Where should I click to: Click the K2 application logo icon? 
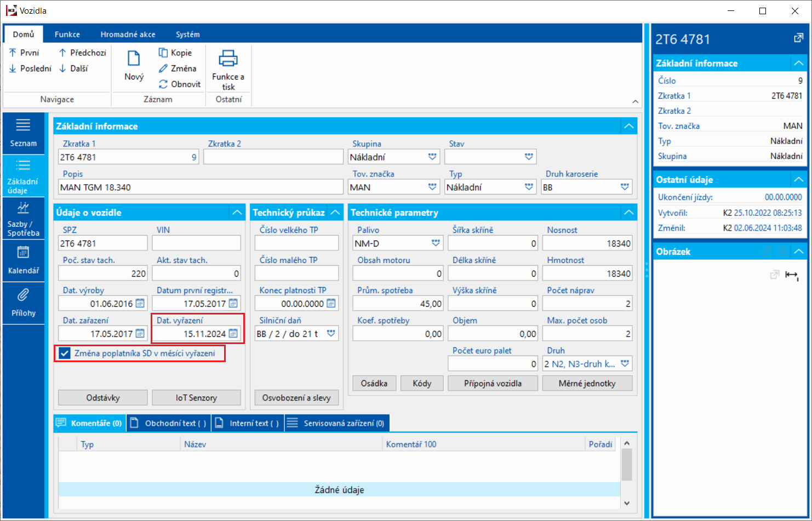click(x=10, y=10)
